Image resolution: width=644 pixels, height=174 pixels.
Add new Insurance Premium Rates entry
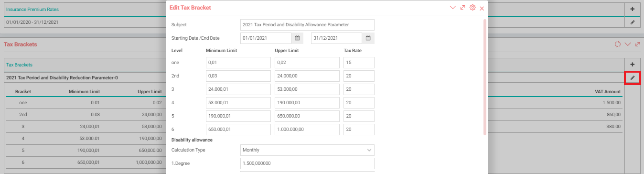coord(633,9)
